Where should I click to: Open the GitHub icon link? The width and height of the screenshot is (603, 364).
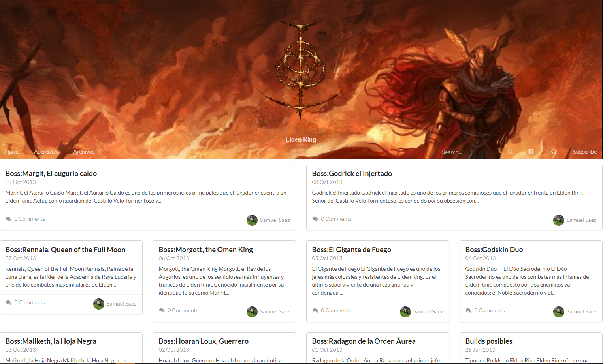554,152
